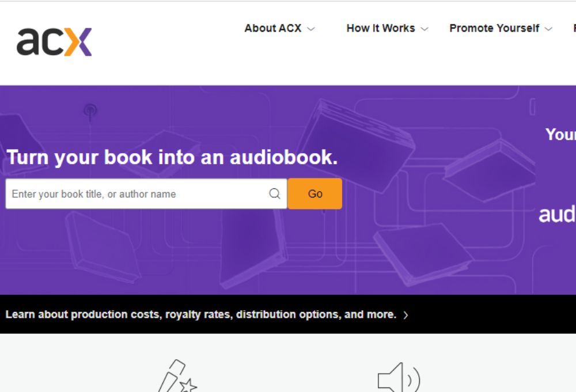The height and width of the screenshot is (392, 576).
Task: Expand the chevron beside How It Works
Action: click(425, 29)
